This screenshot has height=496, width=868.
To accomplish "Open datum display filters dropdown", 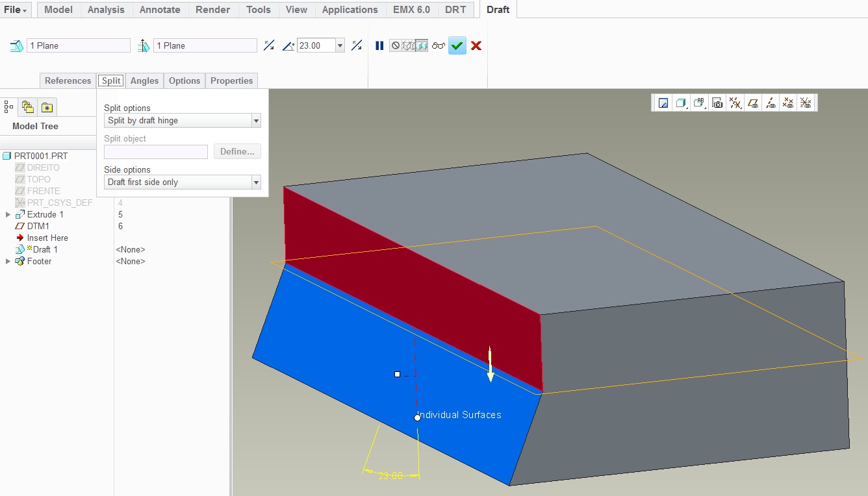I will pyautogui.click(x=735, y=103).
